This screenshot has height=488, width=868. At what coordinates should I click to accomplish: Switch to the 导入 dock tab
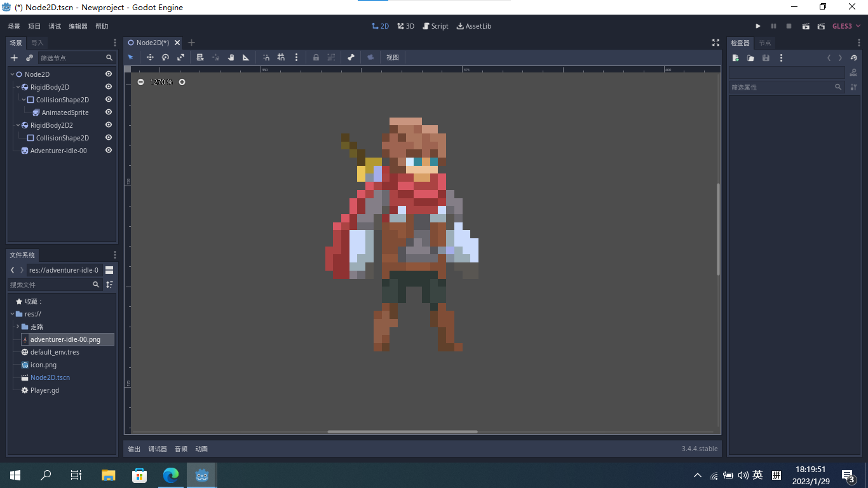[x=37, y=43]
